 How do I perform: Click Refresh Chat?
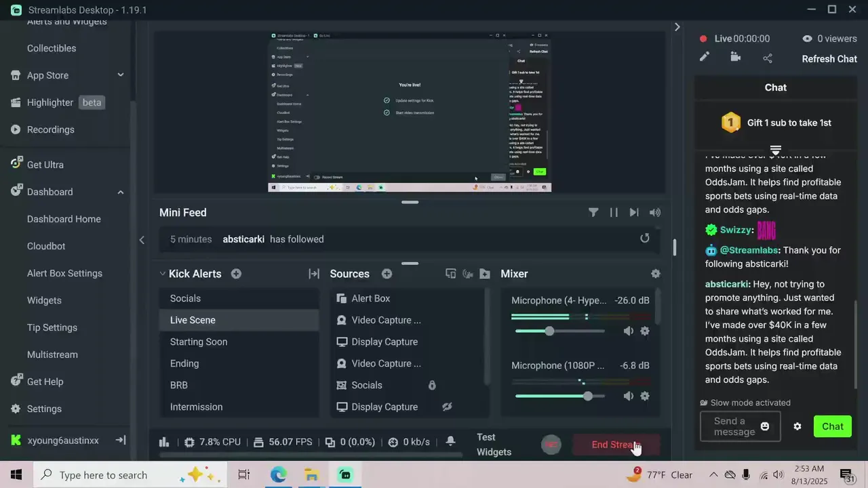tap(829, 58)
